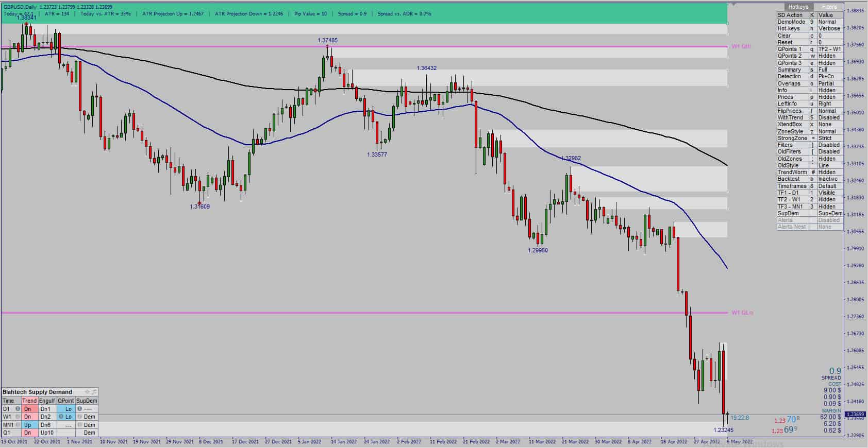Click the Summary row set to Full

pos(810,70)
